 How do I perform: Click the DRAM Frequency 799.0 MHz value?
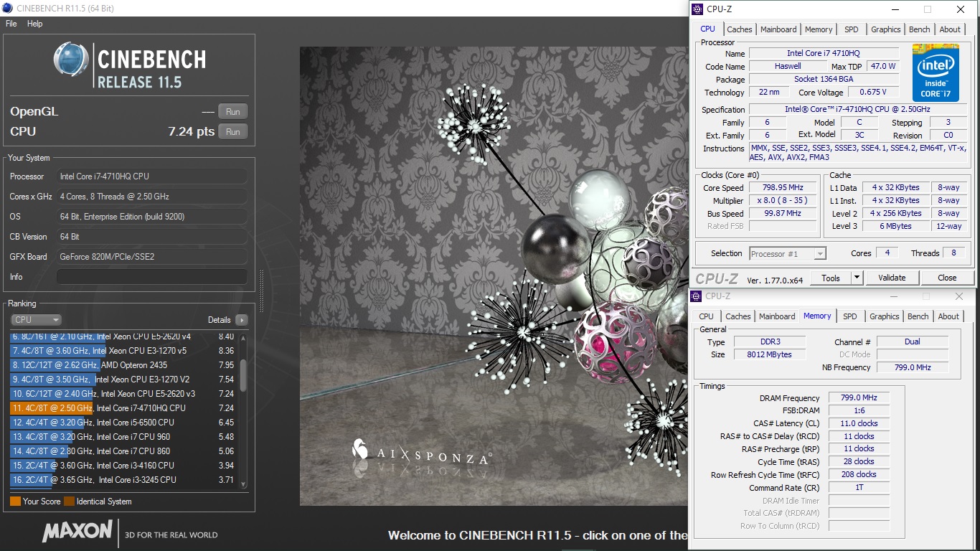pyautogui.click(x=859, y=398)
